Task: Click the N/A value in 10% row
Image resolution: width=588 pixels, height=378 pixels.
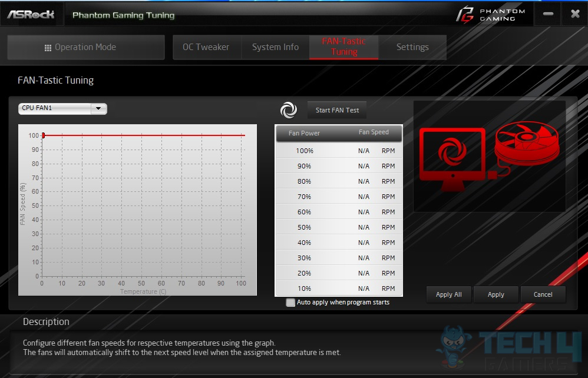Action: 364,289
